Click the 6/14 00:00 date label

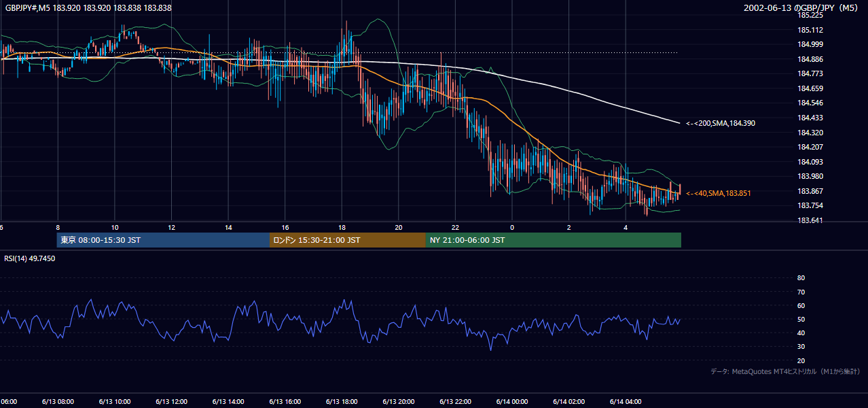(512, 401)
